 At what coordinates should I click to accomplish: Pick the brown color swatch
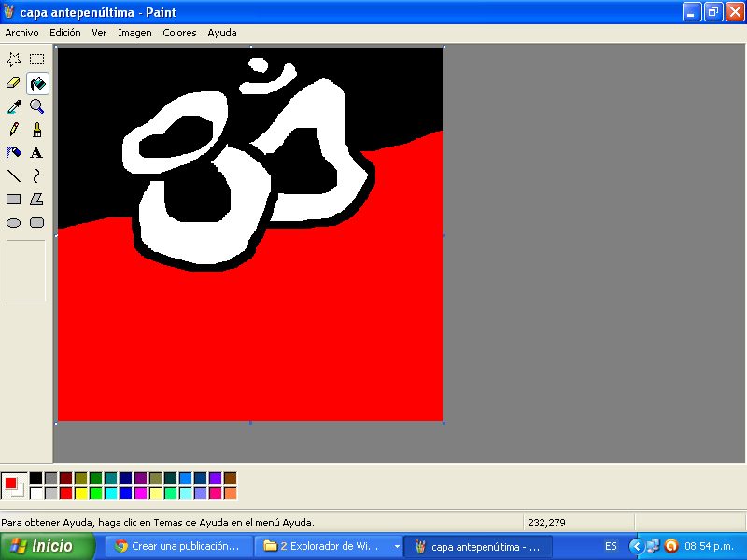230,478
